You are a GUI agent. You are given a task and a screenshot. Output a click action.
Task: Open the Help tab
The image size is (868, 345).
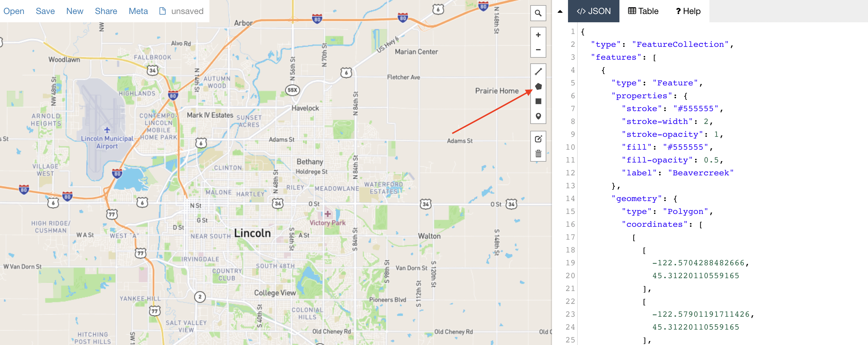(x=688, y=11)
